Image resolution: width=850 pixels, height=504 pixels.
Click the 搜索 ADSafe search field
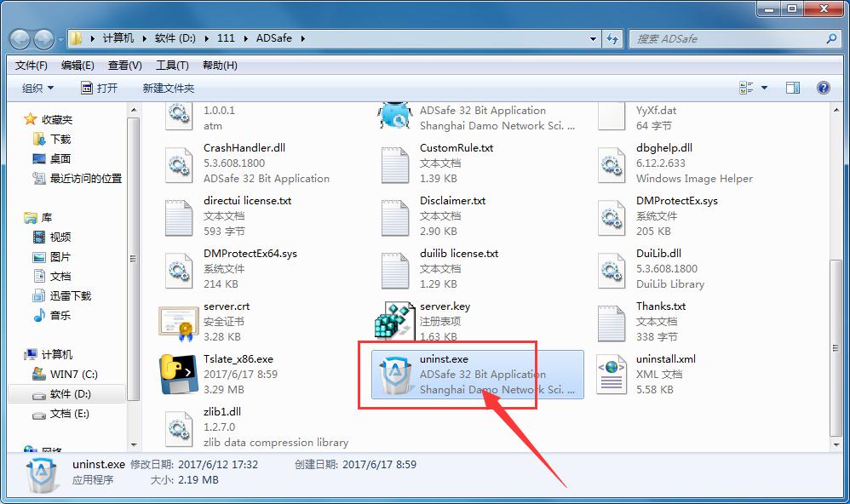coord(728,39)
